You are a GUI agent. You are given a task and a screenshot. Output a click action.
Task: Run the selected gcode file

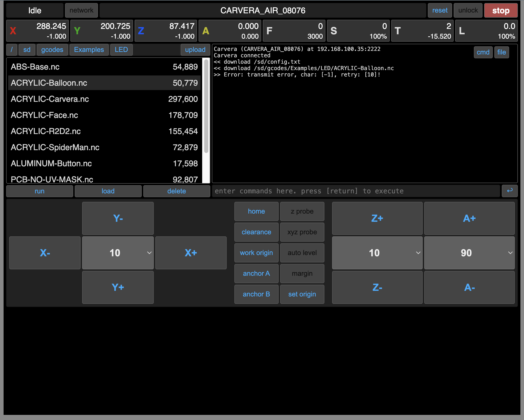[x=40, y=191]
